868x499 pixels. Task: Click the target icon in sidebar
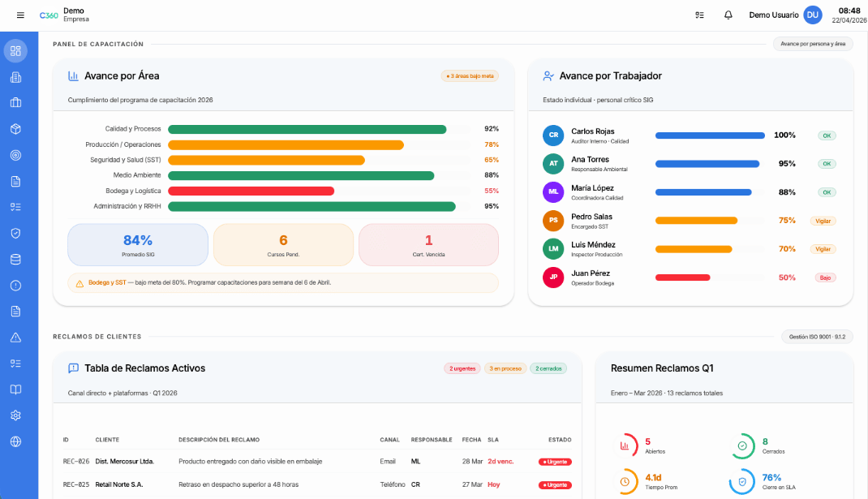coord(15,155)
